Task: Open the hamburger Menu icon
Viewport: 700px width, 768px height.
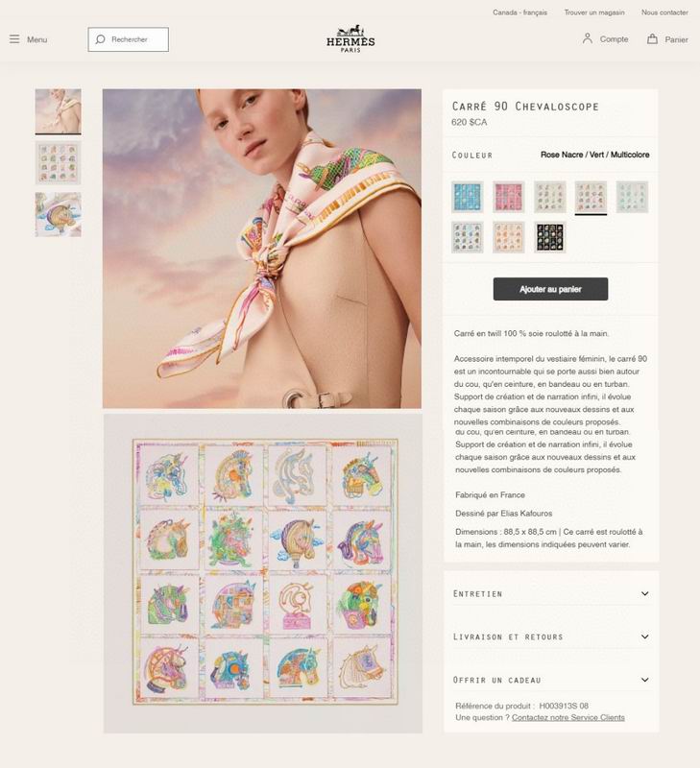Action: (14, 39)
